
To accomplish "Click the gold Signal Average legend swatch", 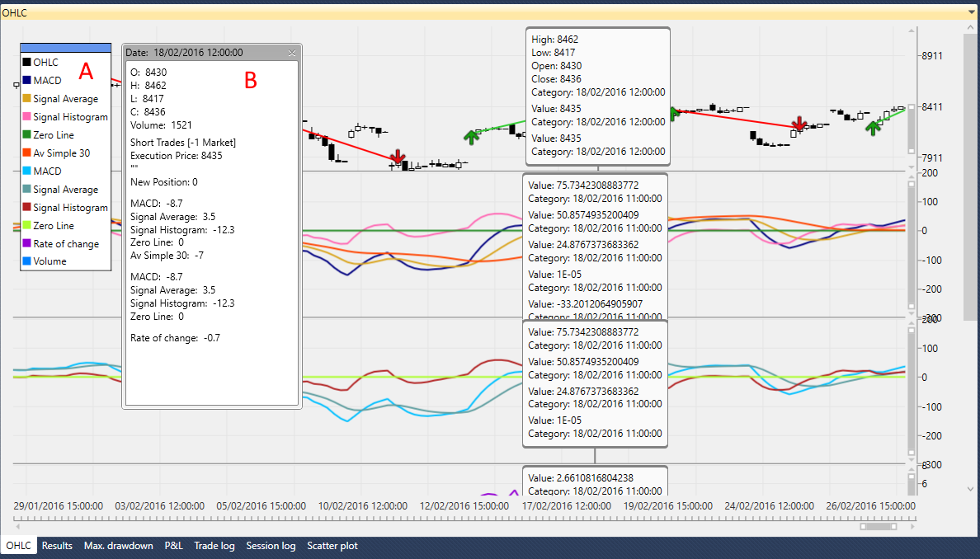I will click(27, 98).
